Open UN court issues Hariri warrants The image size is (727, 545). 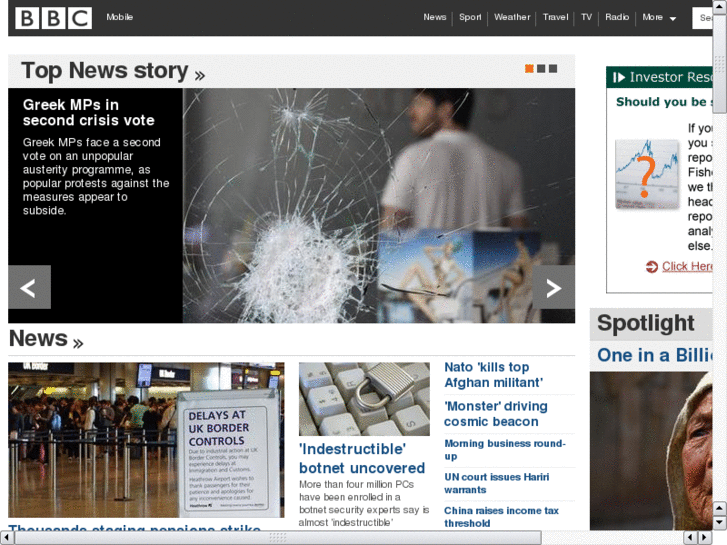[x=497, y=483]
